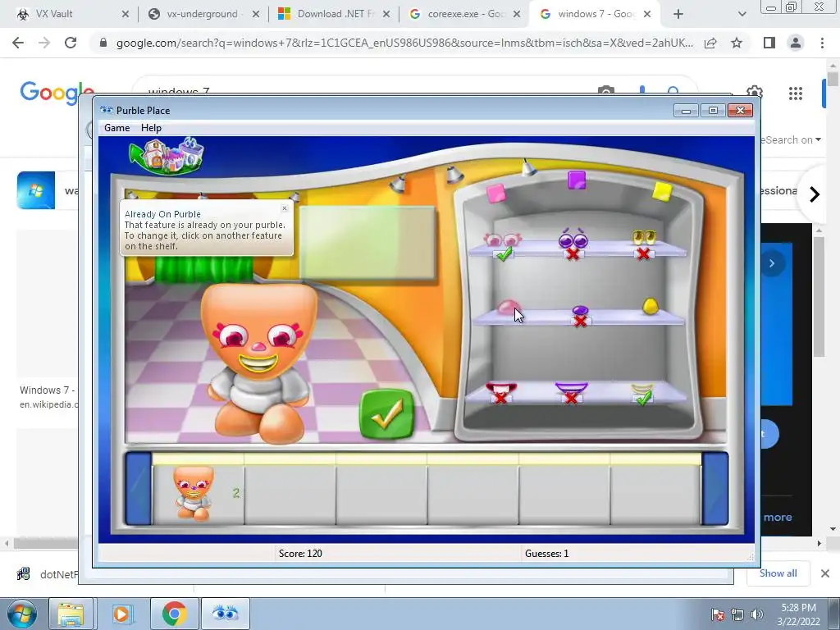The width and height of the screenshot is (840, 630).
Task: Go back in Chrome
Action: [x=18, y=43]
